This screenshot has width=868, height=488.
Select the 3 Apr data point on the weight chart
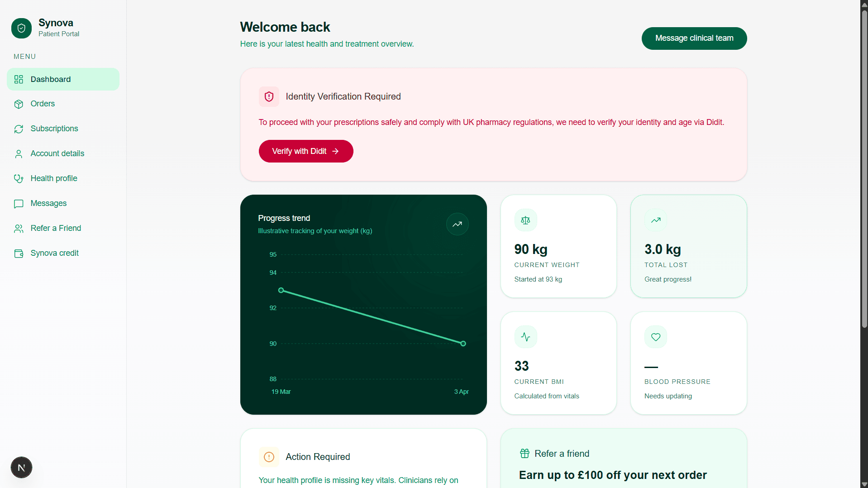[x=463, y=343]
